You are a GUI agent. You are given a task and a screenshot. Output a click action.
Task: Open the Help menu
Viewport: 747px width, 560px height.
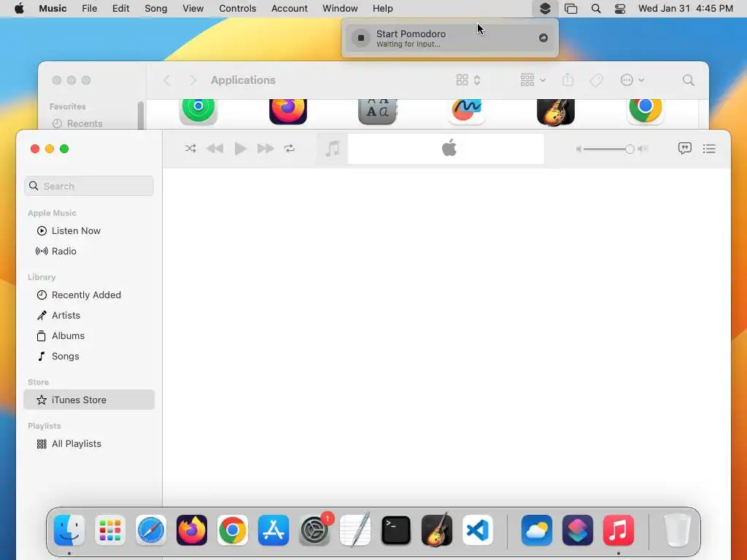382,9
